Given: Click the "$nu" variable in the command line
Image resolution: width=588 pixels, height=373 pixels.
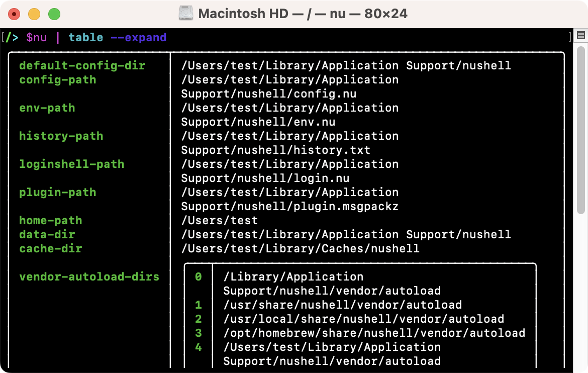Looking at the screenshot, I should tap(36, 38).
